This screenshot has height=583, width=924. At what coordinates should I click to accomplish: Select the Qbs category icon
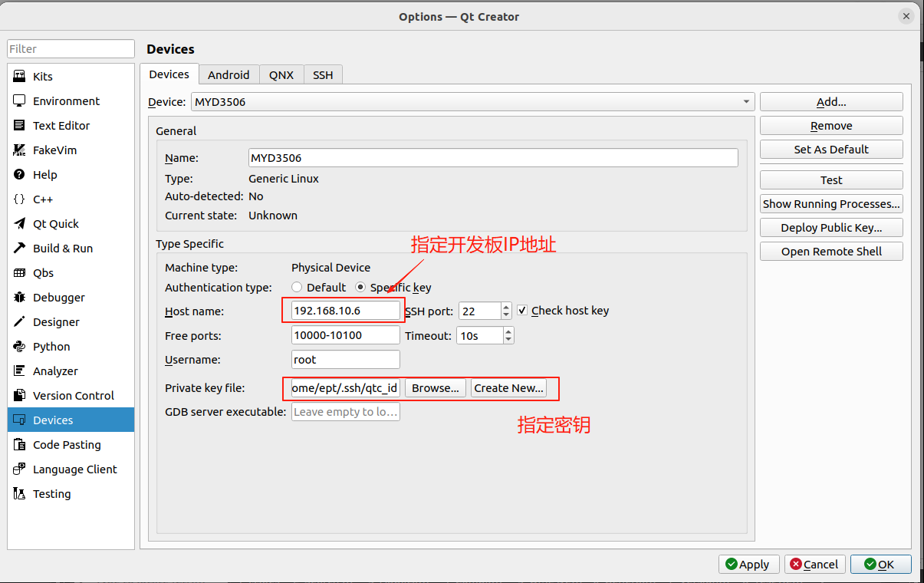coord(19,273)
